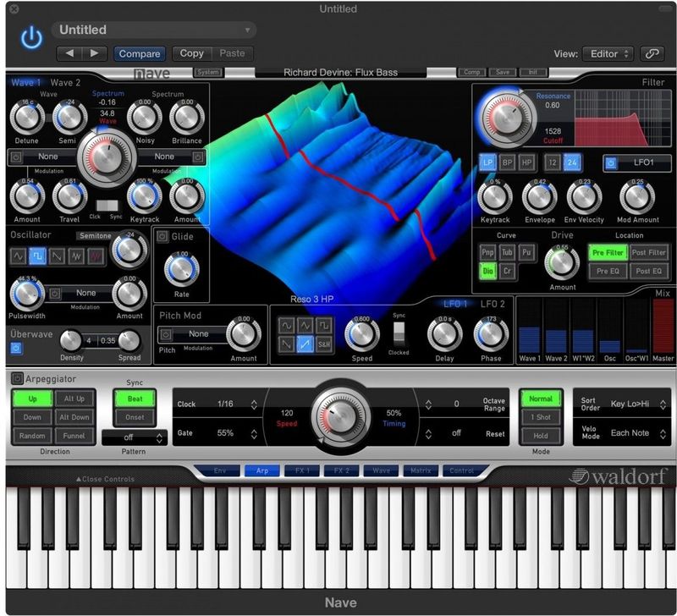Adjust the Master mix level slider
The width and height of the screenshot is (677, 616).
coord(663,327)
